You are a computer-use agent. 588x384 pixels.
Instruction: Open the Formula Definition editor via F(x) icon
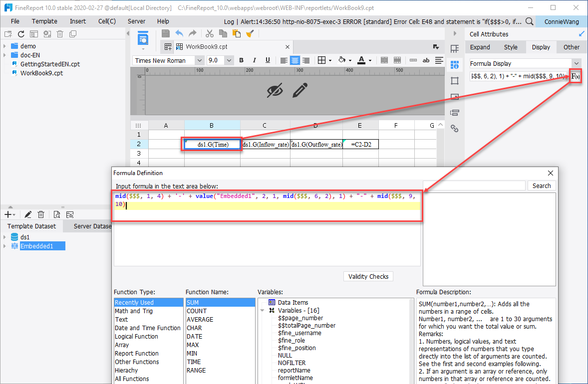[575, 76]
